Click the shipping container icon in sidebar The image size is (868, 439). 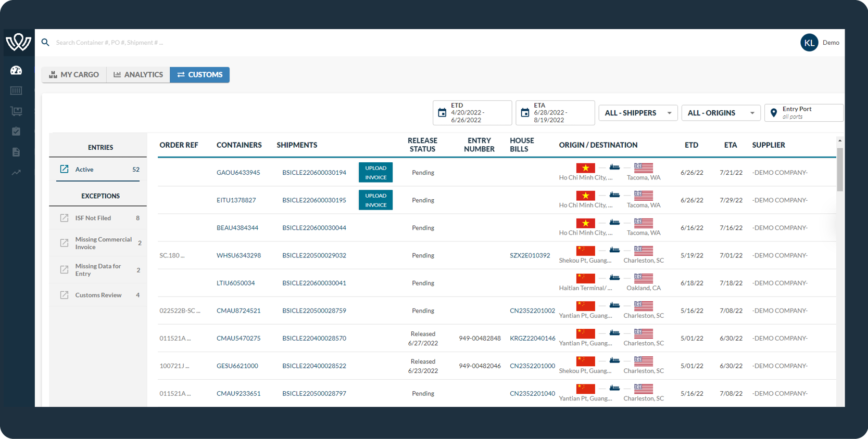click(x=16, y=91)
